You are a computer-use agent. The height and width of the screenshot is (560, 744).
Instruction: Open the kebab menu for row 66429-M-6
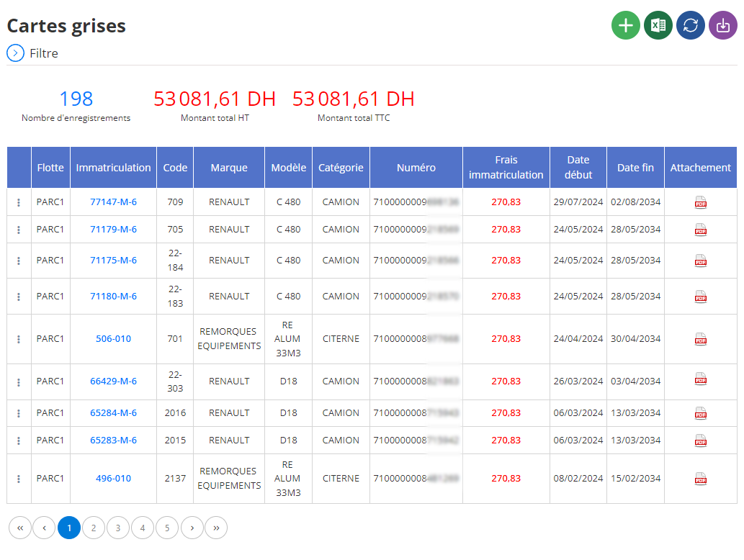pos(19,382)
